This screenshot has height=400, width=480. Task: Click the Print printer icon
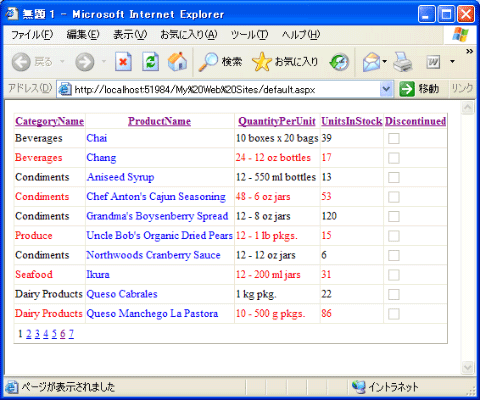tap(403, 62)
